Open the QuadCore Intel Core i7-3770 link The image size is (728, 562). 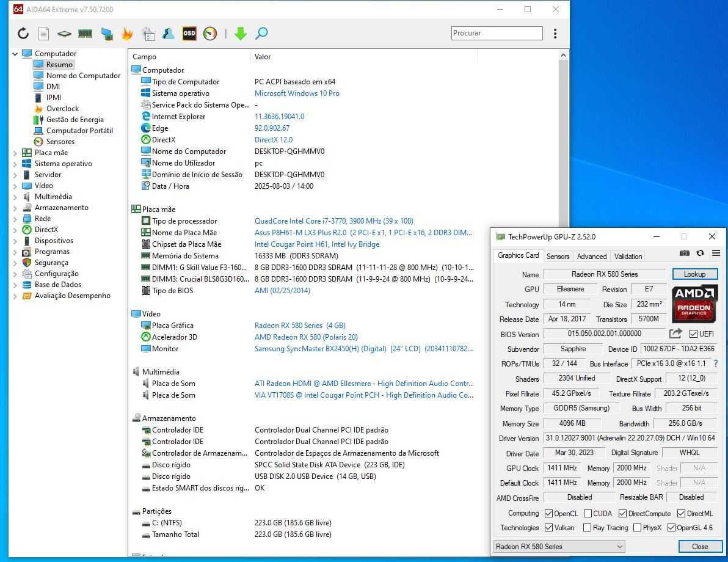334,221
